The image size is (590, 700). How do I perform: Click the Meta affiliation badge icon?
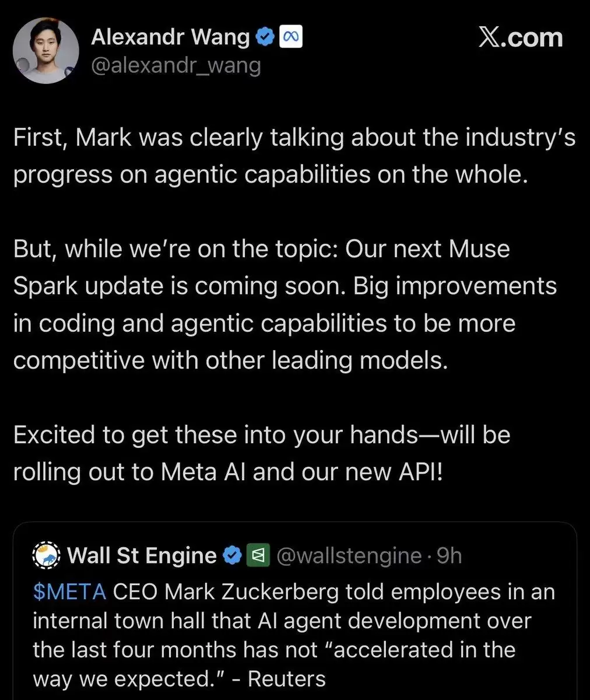[x=290, y=37]
